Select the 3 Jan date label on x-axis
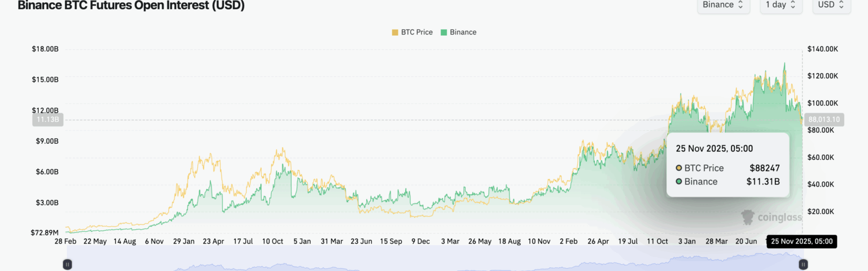The image size is (868, 271). [687, 242]
